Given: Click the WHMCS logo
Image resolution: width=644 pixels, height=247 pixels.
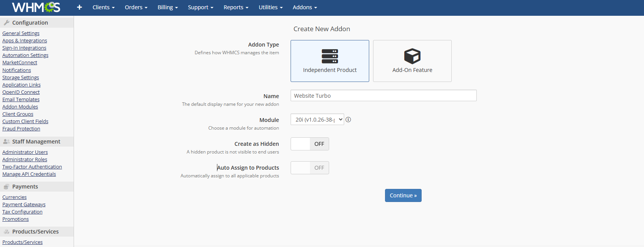Looking at the screenshot, I should click(x=36, y=7).
